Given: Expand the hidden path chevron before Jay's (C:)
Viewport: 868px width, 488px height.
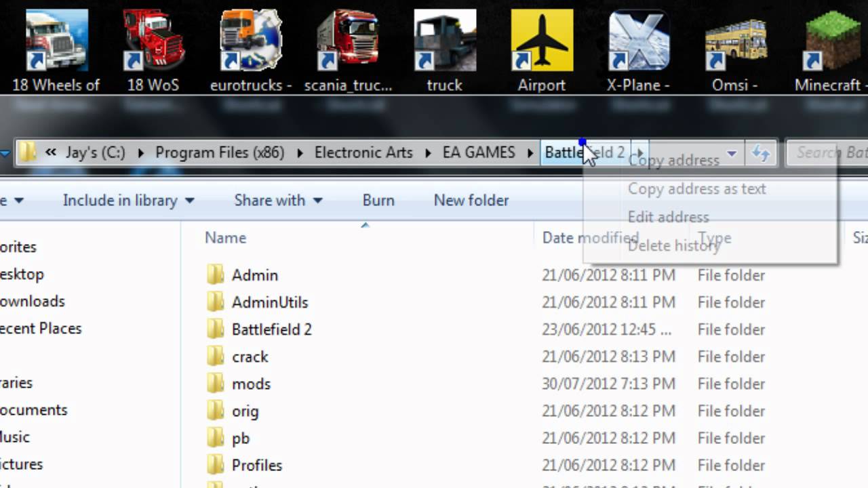Looking at the screenshot, I should point(50,152).
